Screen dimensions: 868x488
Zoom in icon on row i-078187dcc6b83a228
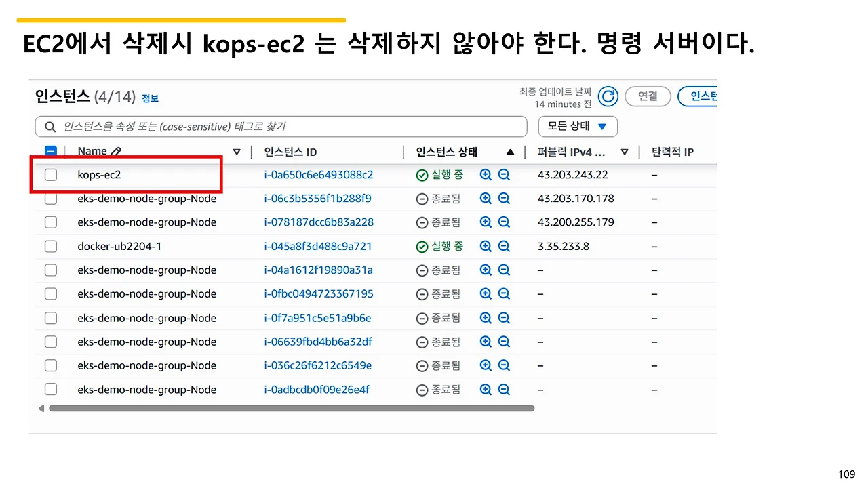point(486,222)
